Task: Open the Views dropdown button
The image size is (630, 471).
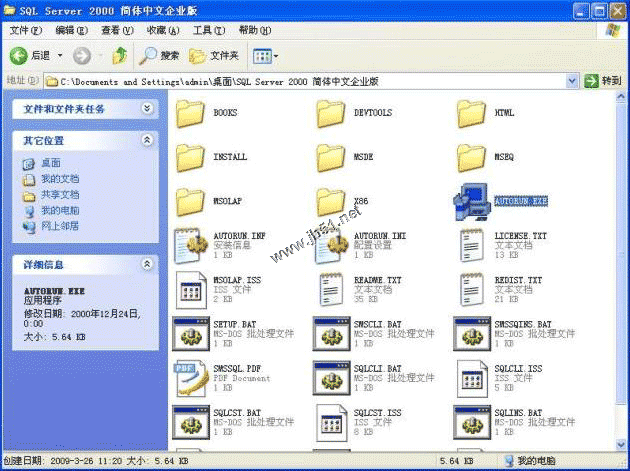Action: pos(265,56)
